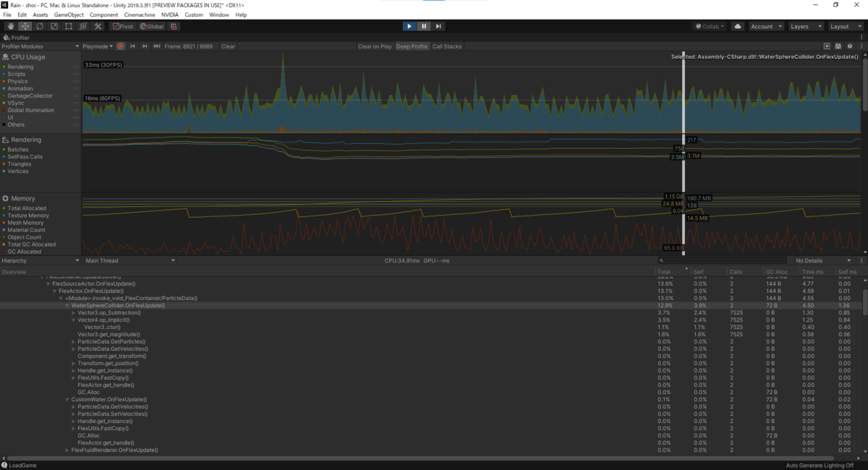This screenshot has height=470, width=868.
Task: Go to previous profiler frame
Action: [x=133, y=46]
